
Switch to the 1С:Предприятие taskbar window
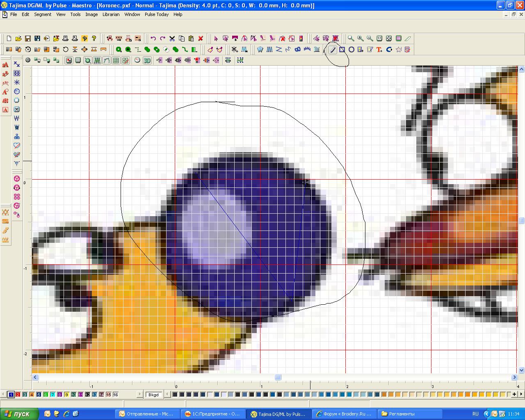click(x=213, y=414)
